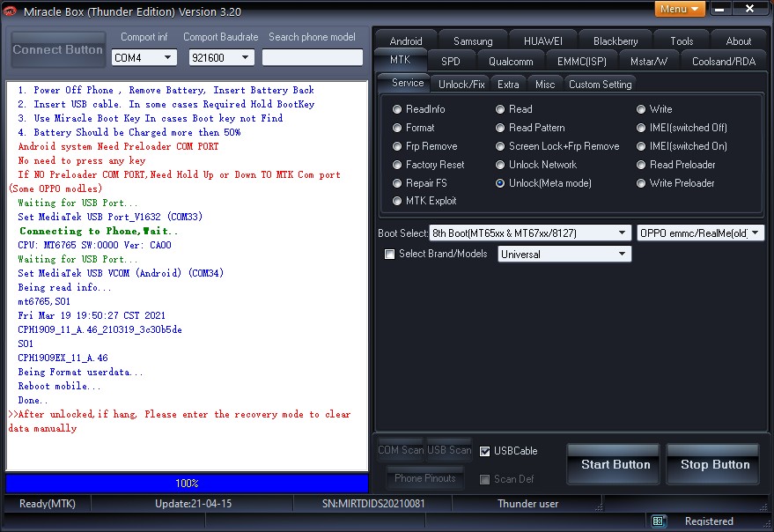Image resolution: width=774 pixels, height=532 pixels.
Task: Expand the Boot Select 8th Boot dropdown
Action: [530, 233]
